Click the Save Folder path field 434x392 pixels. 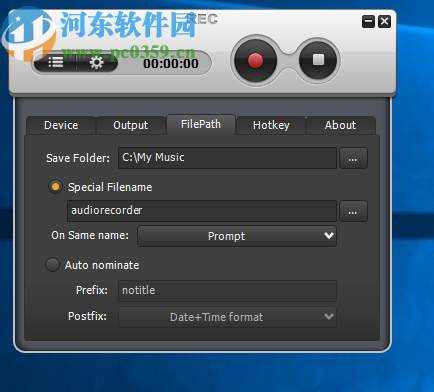[227, 158]
